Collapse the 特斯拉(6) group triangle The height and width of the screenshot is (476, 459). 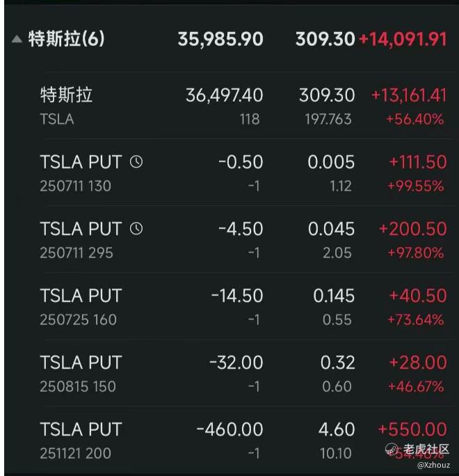[17, 39]
